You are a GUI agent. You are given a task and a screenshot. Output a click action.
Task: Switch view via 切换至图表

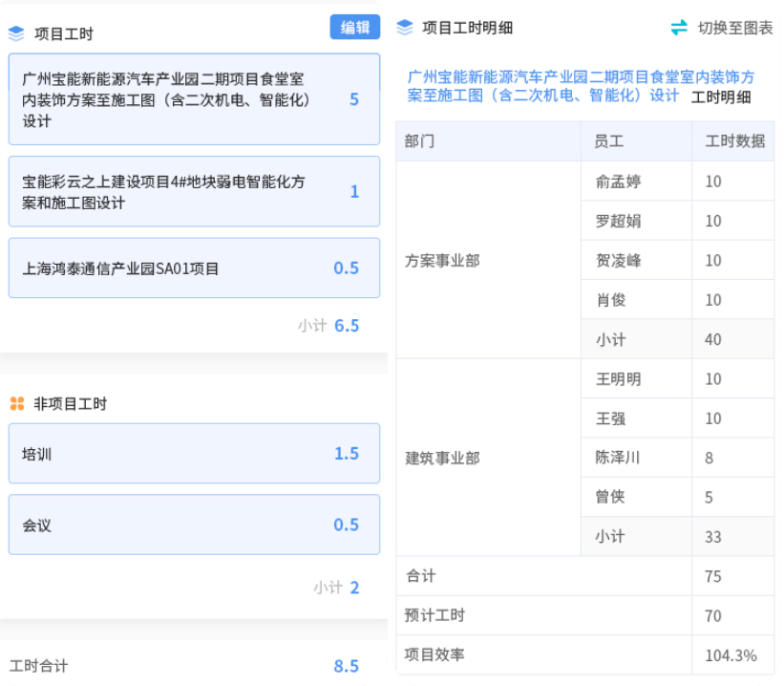735,28
